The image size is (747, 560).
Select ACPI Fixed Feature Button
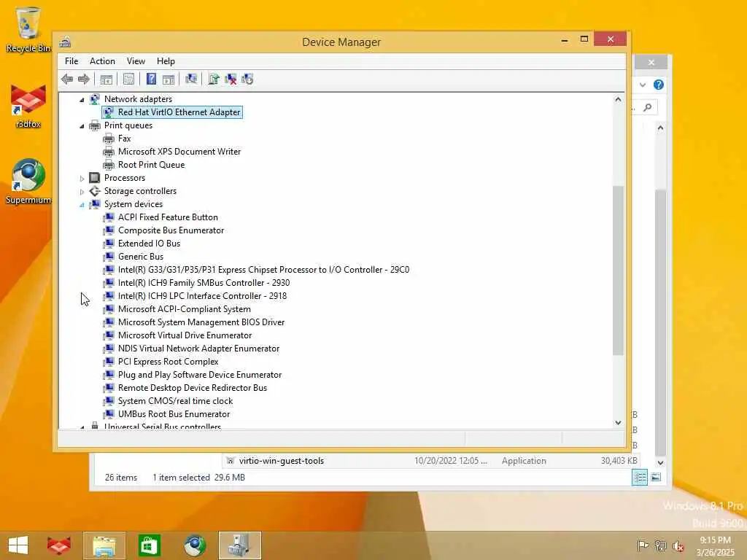(x=168, y=217)
